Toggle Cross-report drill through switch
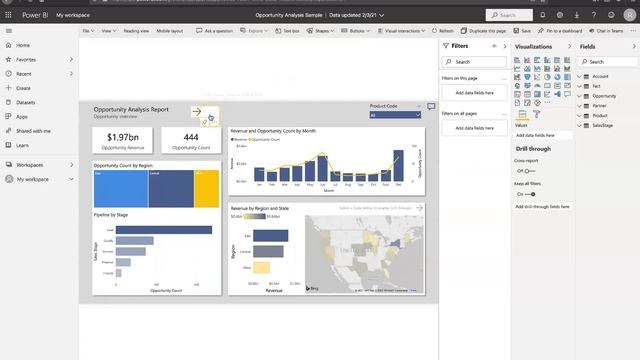This screenshot has width=640, height=360. pos(529,171)
